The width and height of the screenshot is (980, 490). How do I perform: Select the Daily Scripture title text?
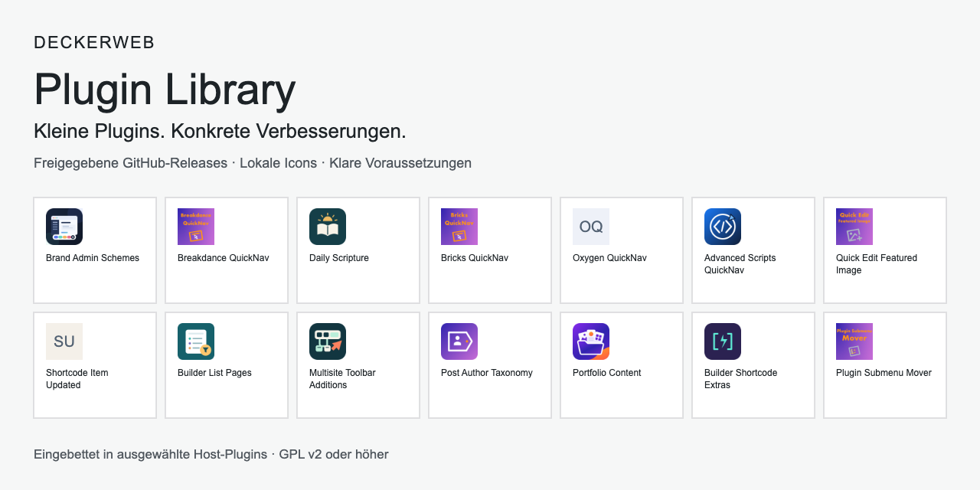(x=339, y=258)
